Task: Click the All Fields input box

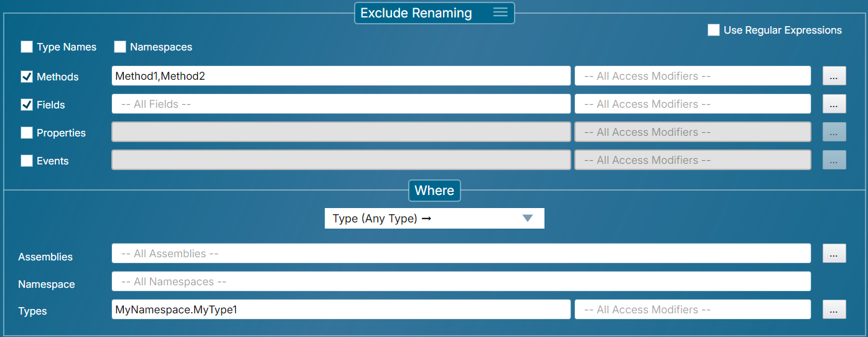Action: [340, 104]
